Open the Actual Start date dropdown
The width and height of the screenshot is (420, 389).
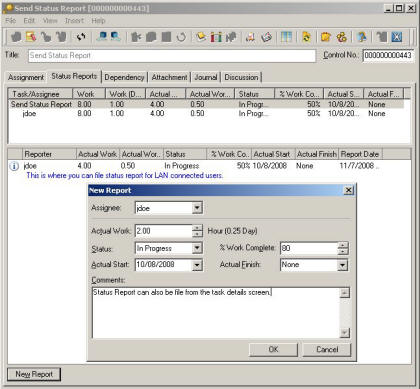point(197,265)
